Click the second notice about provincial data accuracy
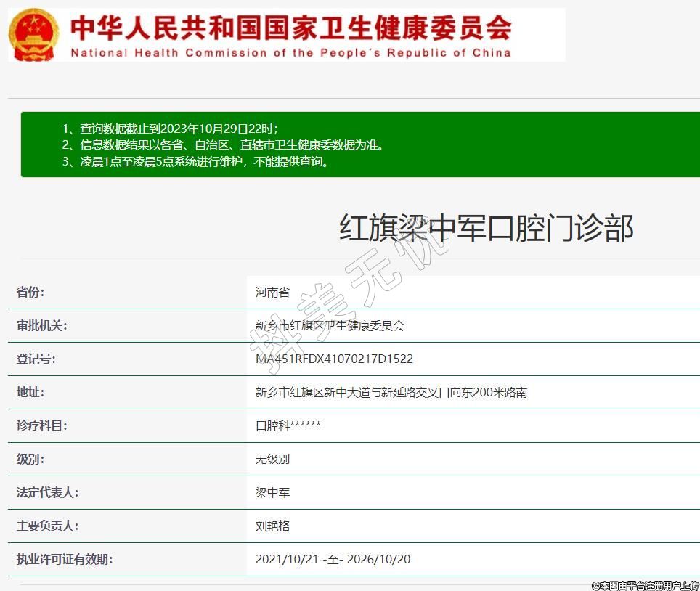Screen dimensions: 700x591 click(x=222, y=144)
